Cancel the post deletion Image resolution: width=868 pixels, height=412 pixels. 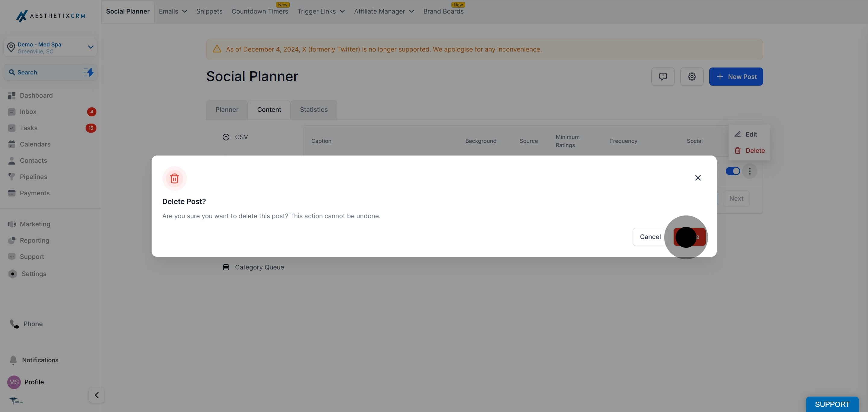point(650,237)
